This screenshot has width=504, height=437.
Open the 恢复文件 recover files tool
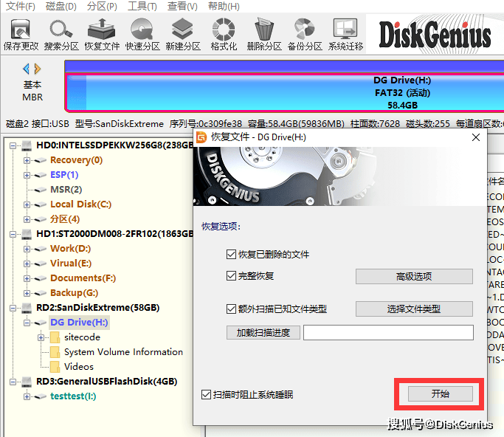pyautogui.click(x=101, y=34)
